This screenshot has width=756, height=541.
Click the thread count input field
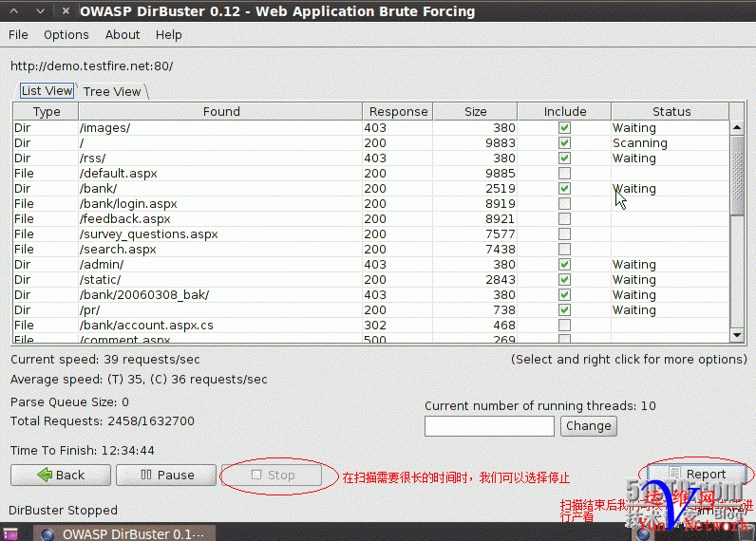pos(489,426)
